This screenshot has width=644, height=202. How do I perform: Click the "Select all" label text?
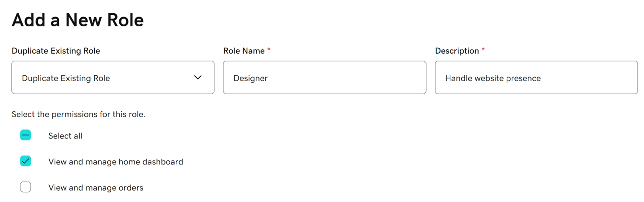65,136
